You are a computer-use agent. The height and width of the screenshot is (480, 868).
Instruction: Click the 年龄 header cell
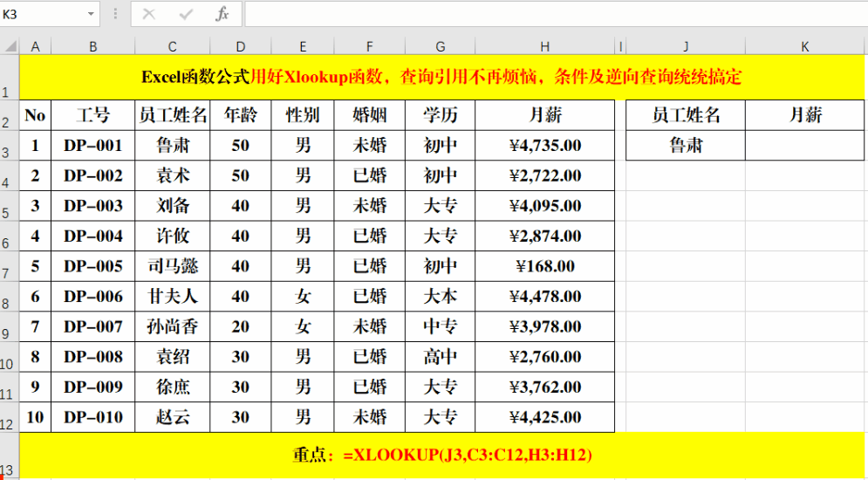[240, 115]
